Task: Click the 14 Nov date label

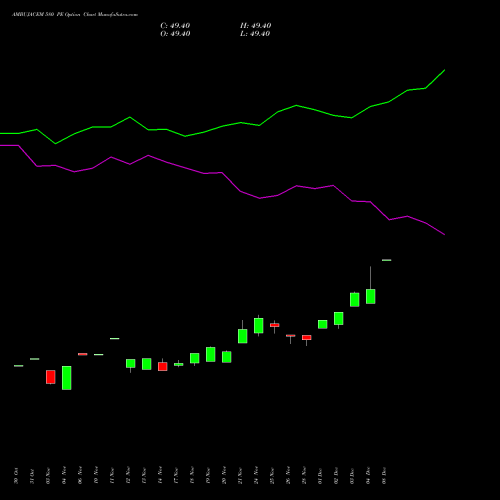Action: 160,476
